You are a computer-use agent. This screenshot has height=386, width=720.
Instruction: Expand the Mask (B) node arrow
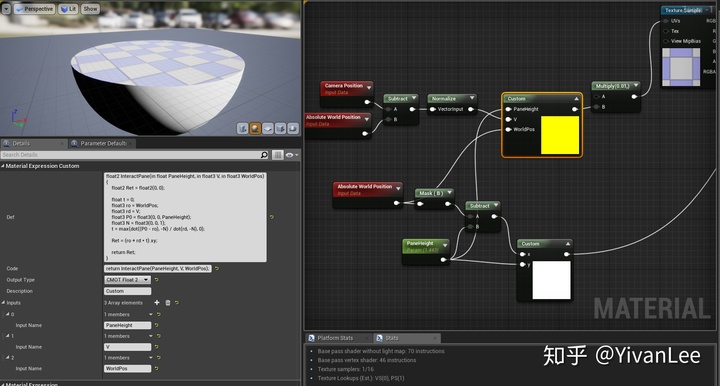[450, 192]
